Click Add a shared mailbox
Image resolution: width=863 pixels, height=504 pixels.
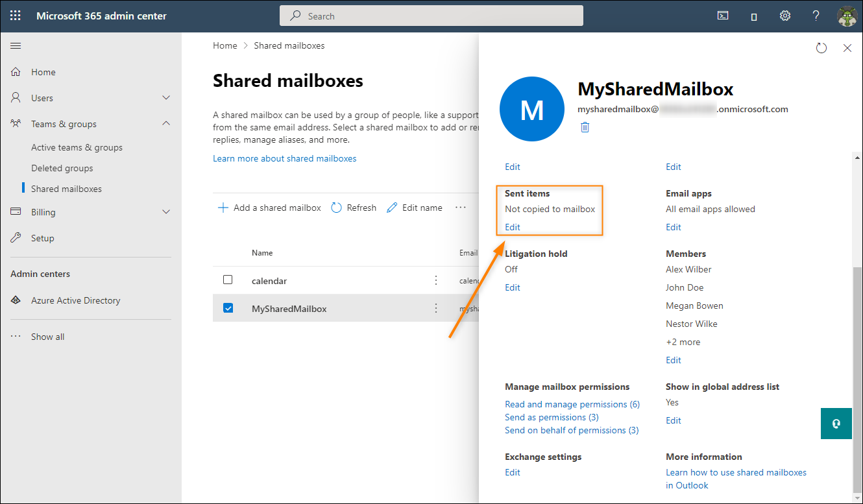269,208
